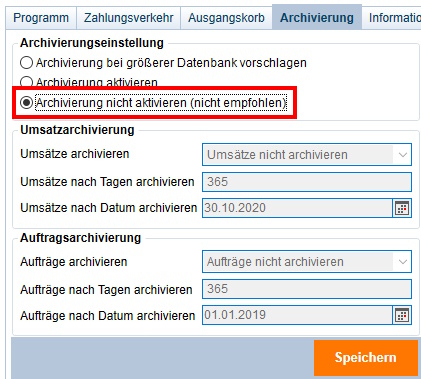Viewport: 421px width, 379px height.
Task: Focus the Umsätze nach Tagen archivieren field
Action: pos(307,182)
